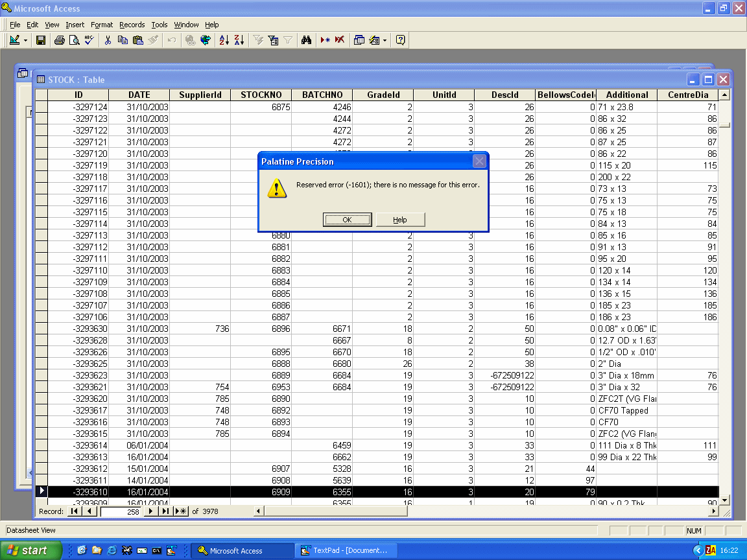The image size is (747, 560).
Task: Select the BATCHNO column header
Action: point(322,95)
